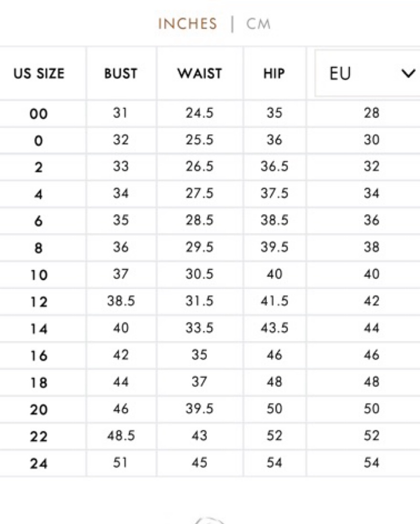Click the BUST column header
The image size is (420, 524).
pyautogui.click(x=121, y=73)
